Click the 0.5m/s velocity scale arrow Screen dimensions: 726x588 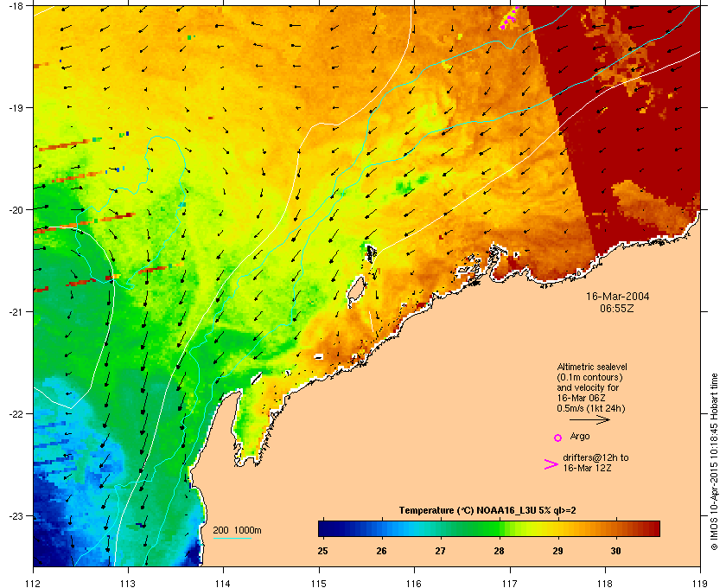pyautogui.click(x=589, y=419)
